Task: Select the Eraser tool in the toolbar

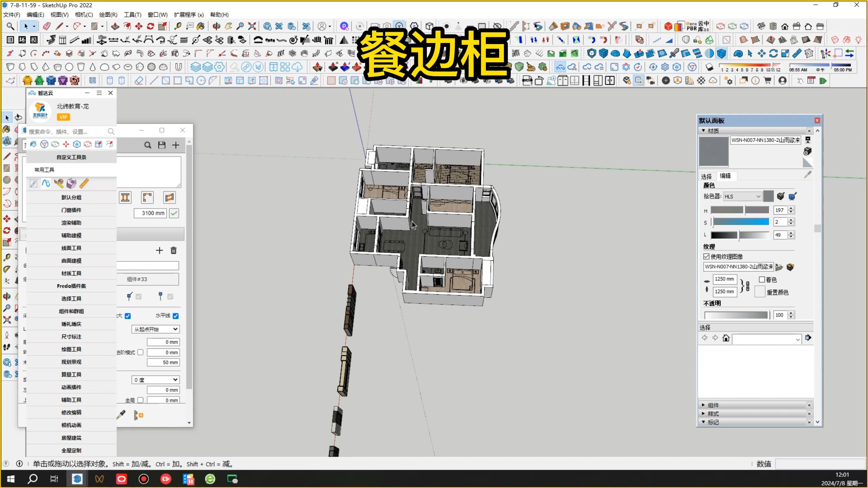Action: [46, 26]
